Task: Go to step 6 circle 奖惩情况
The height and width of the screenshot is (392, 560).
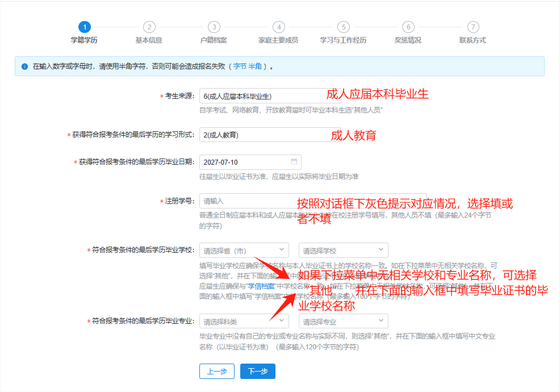Action: [x=408, y=27]
